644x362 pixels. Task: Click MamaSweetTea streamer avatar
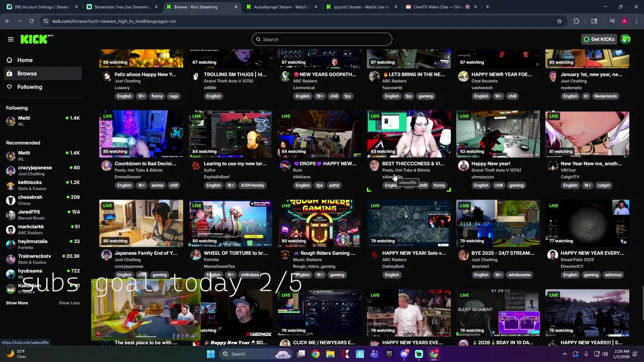(196, 255)
